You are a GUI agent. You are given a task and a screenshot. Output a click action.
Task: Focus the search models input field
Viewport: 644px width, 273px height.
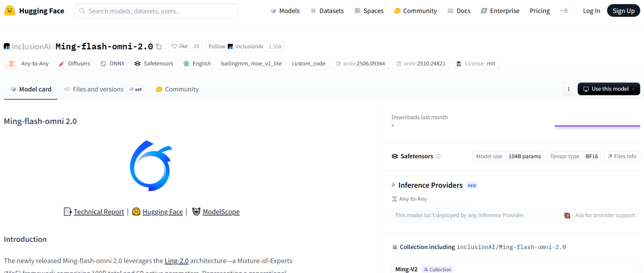(156, 11)
